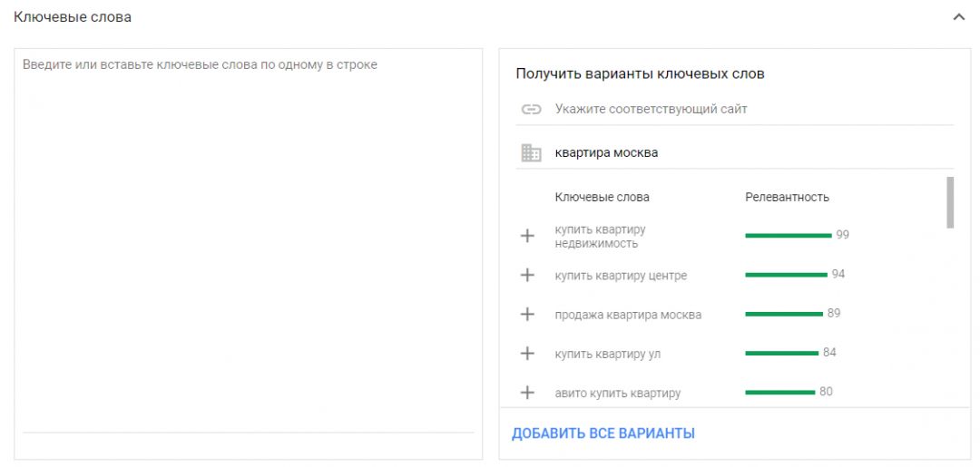980x467 pixels.
Task: Click the купить квартиру ул keyword text
Action: click(x=607, y=354)
